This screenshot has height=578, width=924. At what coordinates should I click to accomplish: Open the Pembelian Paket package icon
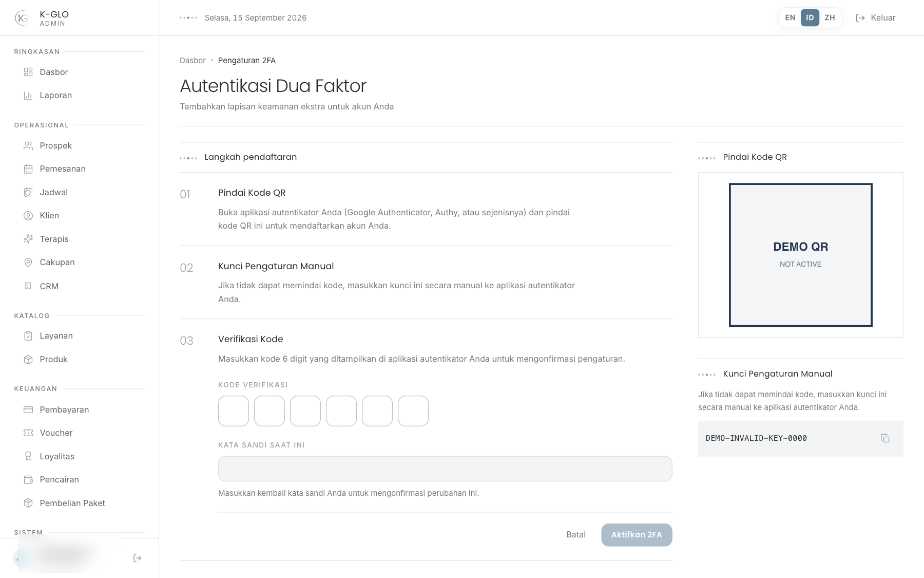click(x=28, y=504)
